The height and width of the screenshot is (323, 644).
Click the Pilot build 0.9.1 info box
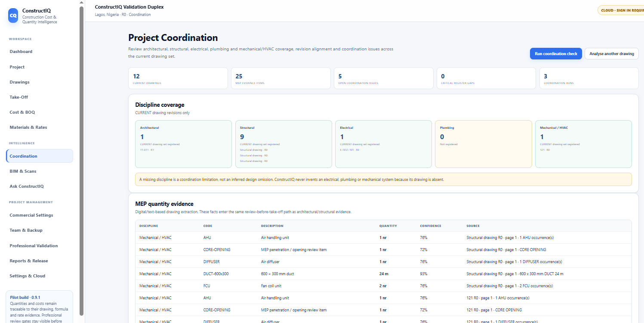(x=39, y=307)
